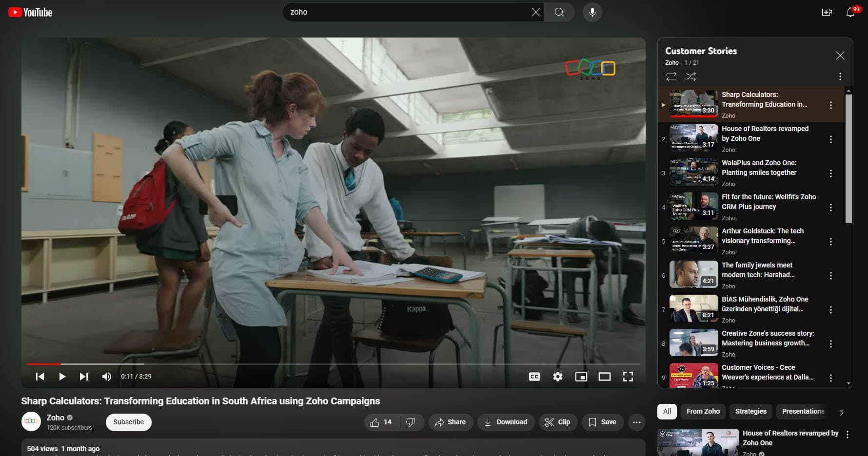Save video to a playlist
Viewport: 868px width, 456px height.
603,422
